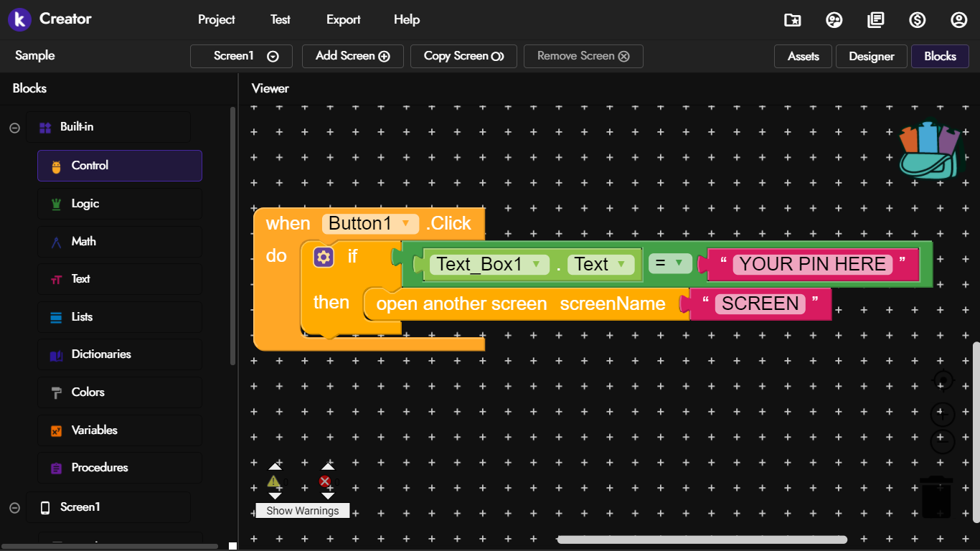
Task: Open the mutator gear icon on the if block
Action: tap(324, 257)
